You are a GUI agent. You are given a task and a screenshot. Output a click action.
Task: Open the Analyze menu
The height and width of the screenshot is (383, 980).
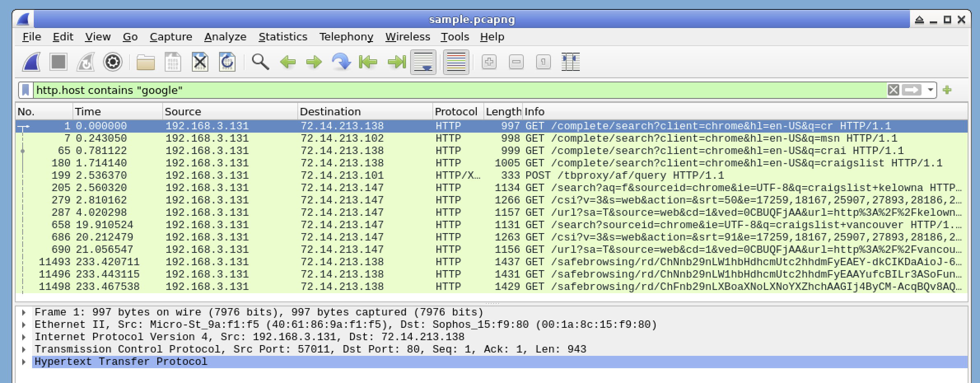tap(225, 37)
